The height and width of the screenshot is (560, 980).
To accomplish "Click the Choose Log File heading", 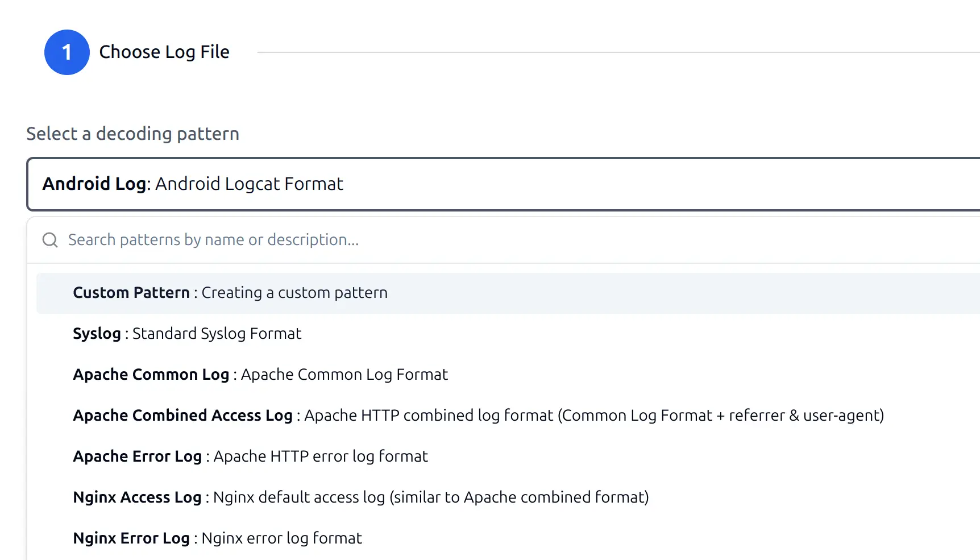I will pos(164,52).
